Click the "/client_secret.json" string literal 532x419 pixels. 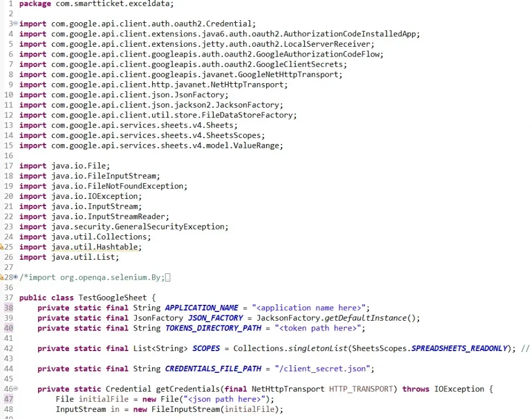click(x=322, y=369)
